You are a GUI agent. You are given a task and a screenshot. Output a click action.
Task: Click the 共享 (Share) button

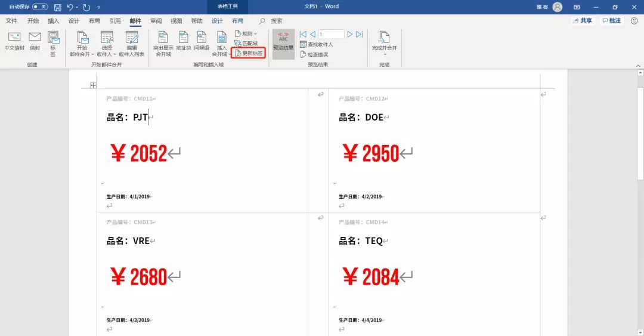point(583,20)
